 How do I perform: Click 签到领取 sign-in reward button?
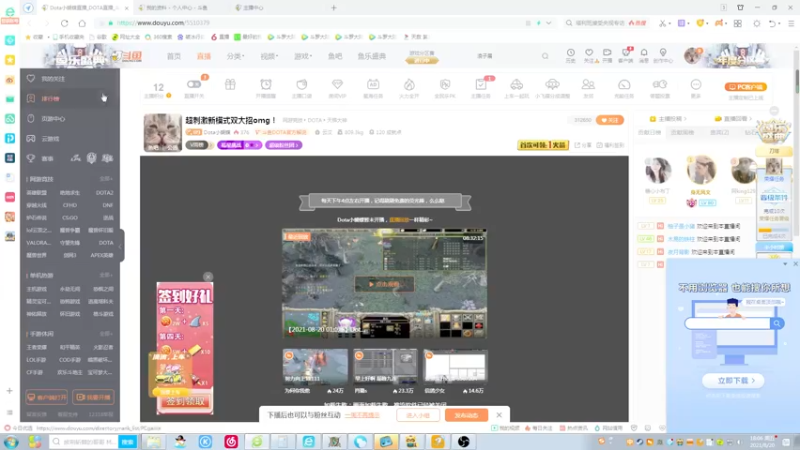[x=185, y=402]
